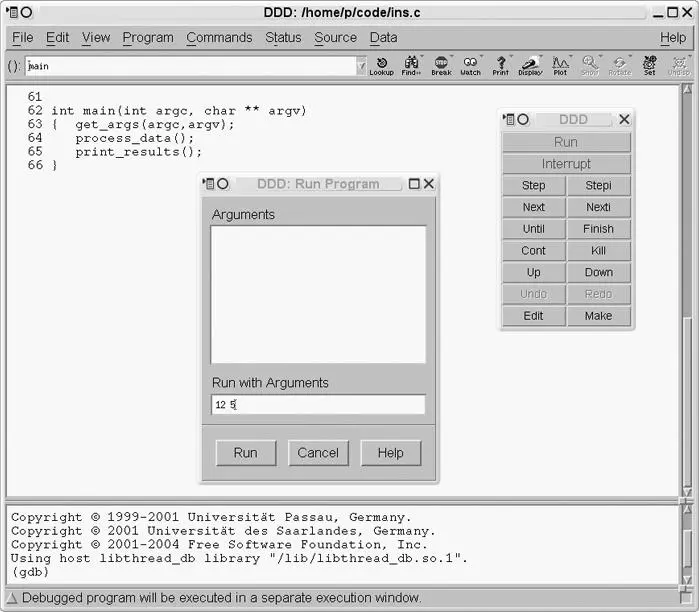Open the Status menu
The width and height of the screenshot is (699, 612).
click(283, 38)
